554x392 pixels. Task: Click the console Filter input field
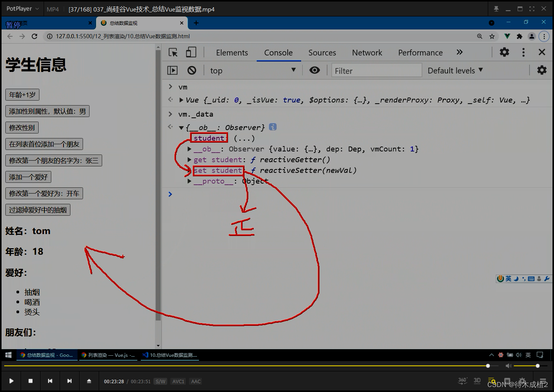click(x=376, y=70)
